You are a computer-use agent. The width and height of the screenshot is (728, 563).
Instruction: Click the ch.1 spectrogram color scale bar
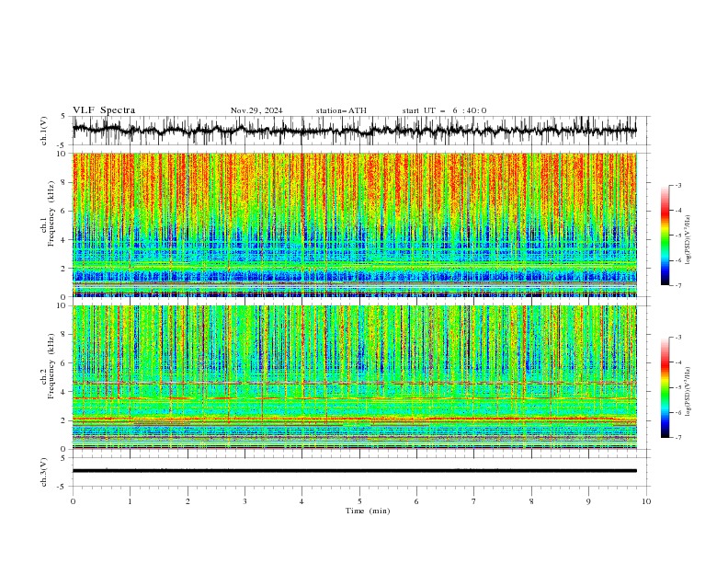[665, 236]
